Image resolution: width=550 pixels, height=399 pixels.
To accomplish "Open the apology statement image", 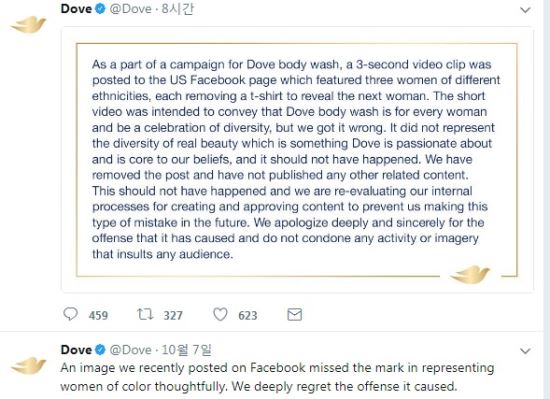I will (x=297, y=160).
